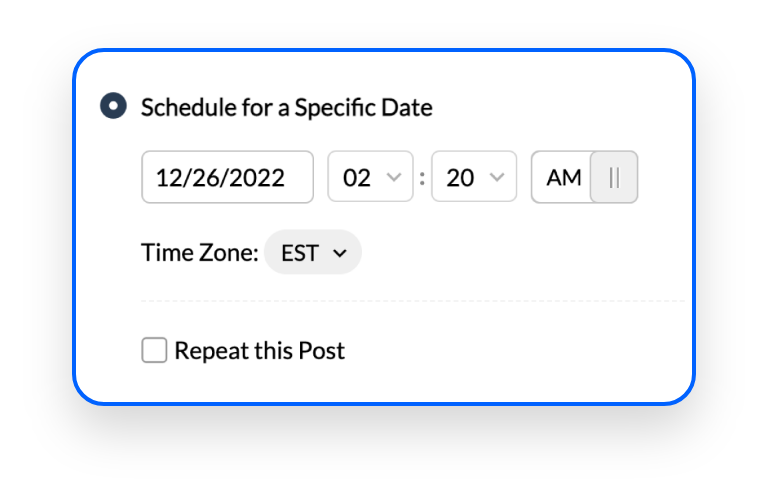Click the AM label on the meridiem switch
The width and height of the screenshot is (768, 502).
click(564, 177)
